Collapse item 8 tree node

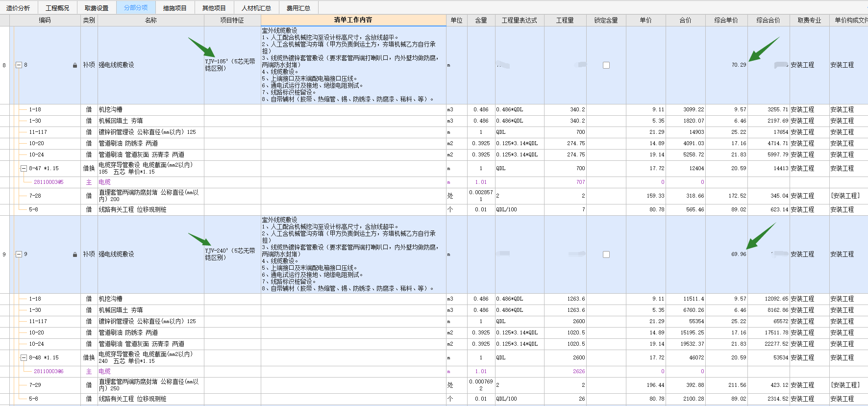point(19,65)
